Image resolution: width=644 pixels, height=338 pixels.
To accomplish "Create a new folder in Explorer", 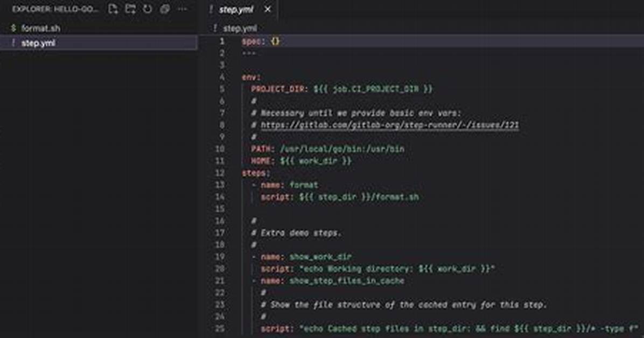I will coord(130,9).
